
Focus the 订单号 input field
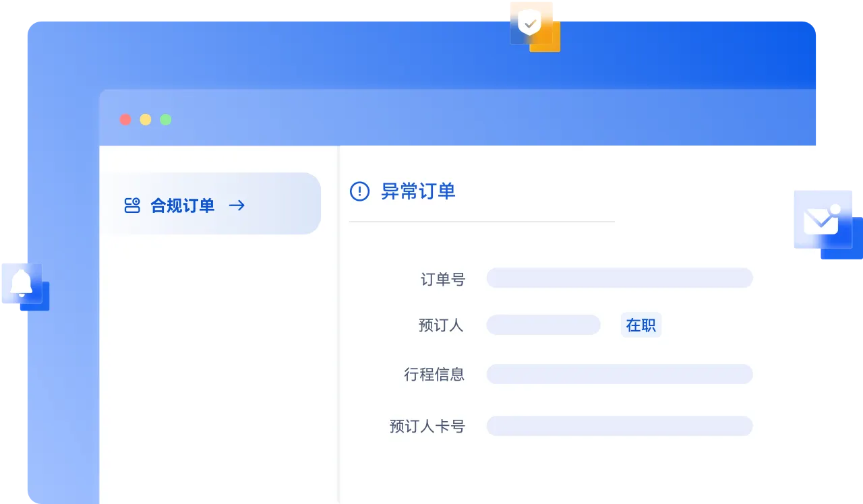619,278
